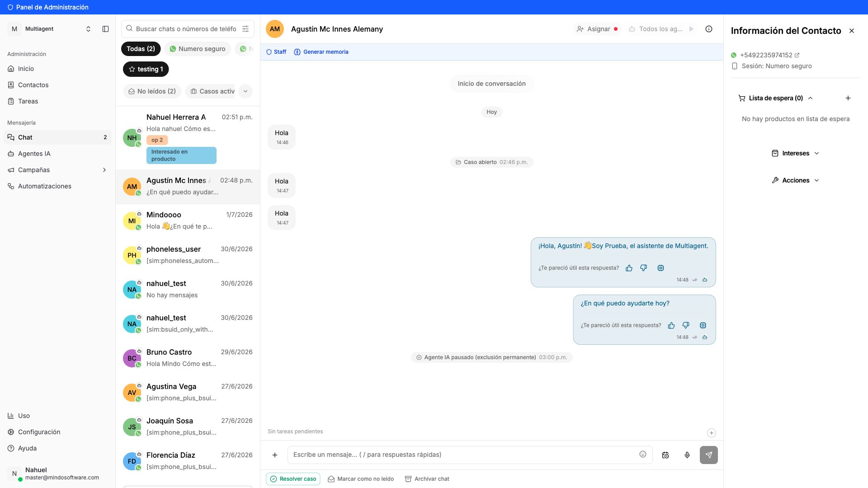
Task: Open Multiagent workspace switcher
Action: [50, 29]
